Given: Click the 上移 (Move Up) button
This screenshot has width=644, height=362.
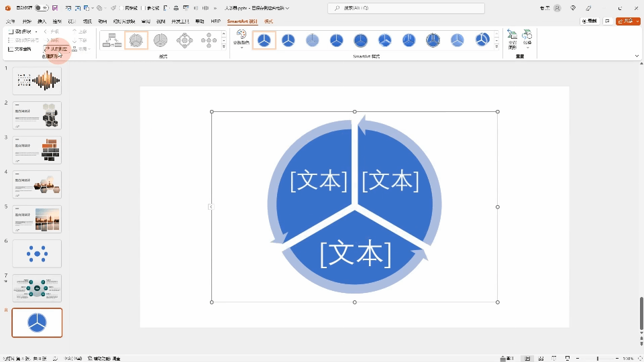Looking at the screenshot, I should (x=80, y=32).
